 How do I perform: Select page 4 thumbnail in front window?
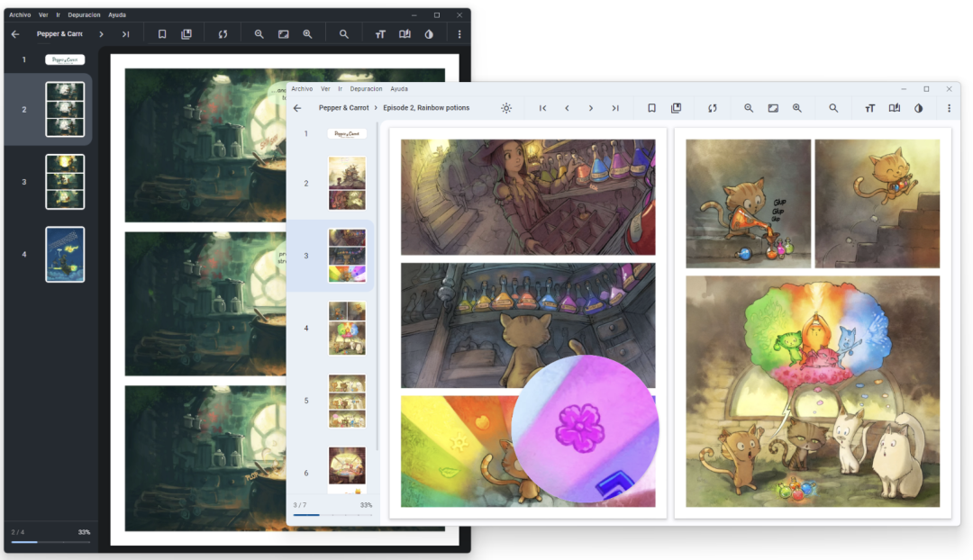pyautogui.click(x=347, y=328)
